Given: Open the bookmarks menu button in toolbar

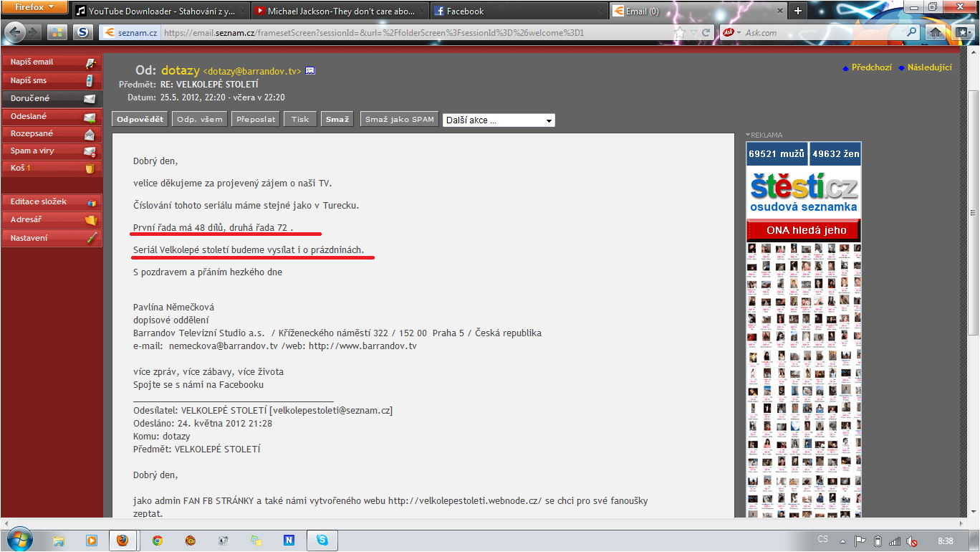Looking at the screenshot, I should tap(961, 32).
